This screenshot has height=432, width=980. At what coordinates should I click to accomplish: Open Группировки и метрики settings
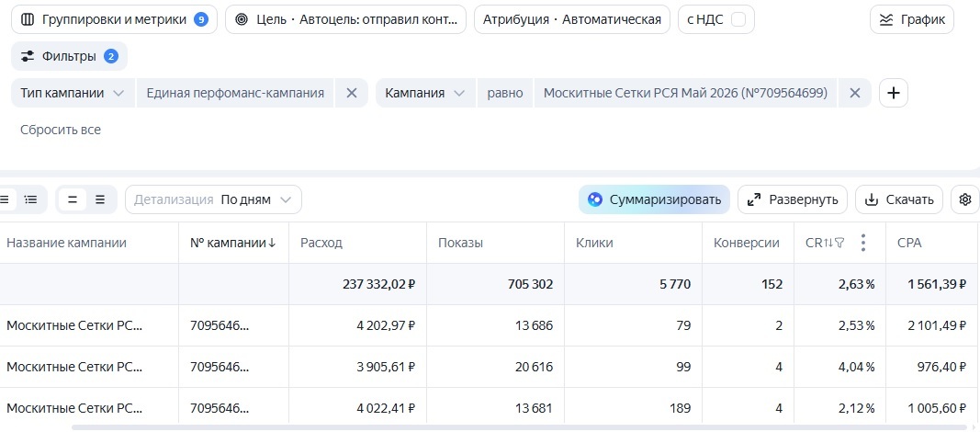(115, 19)
